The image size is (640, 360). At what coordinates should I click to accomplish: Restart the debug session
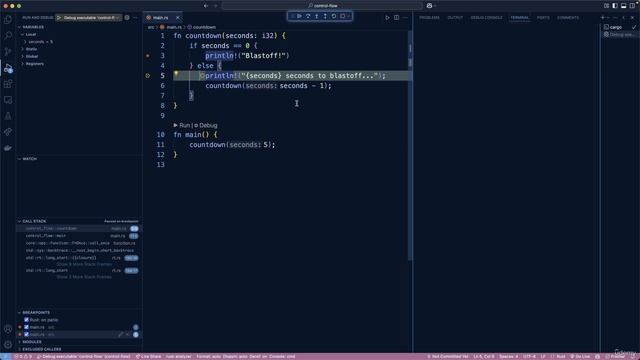(x=334, y=16)
